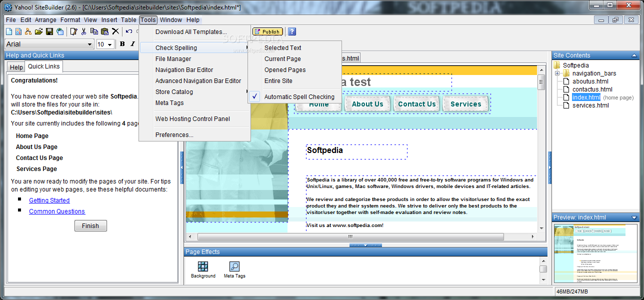
Task: Collapse the Preview: index.html panel
Action: [634, 217]
